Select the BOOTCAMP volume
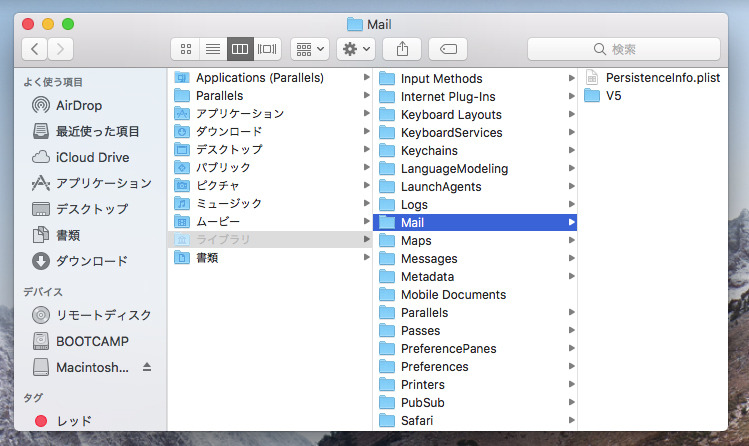Viewport: 749px width, 446px height. (91, 341)
